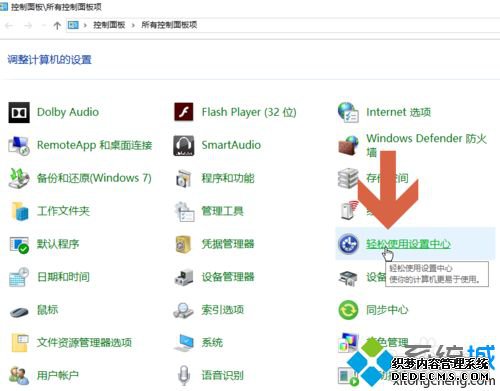Screen dimensions: 500x391
Task: Click the address bar control panel icon
Action: click(x=73, y=25)
